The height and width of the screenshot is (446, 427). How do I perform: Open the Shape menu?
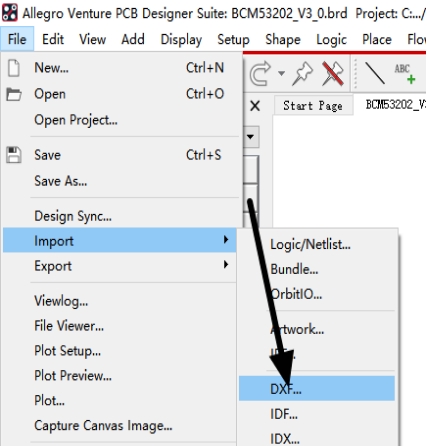(283, 39)
